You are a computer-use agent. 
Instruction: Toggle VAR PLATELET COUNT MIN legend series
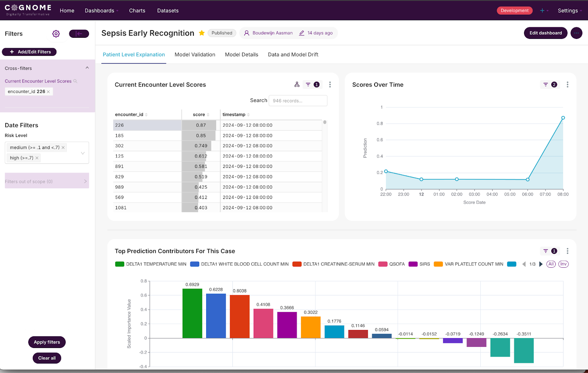(469, 264)
